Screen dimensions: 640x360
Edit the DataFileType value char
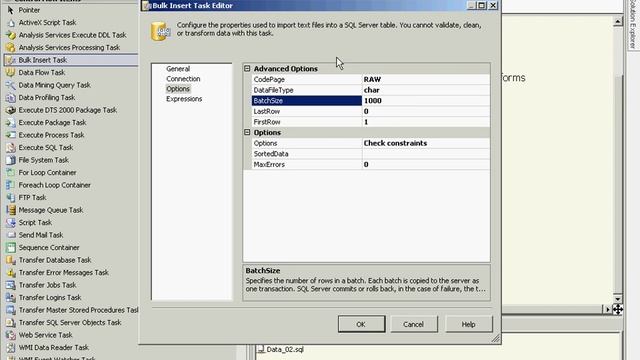426,90
